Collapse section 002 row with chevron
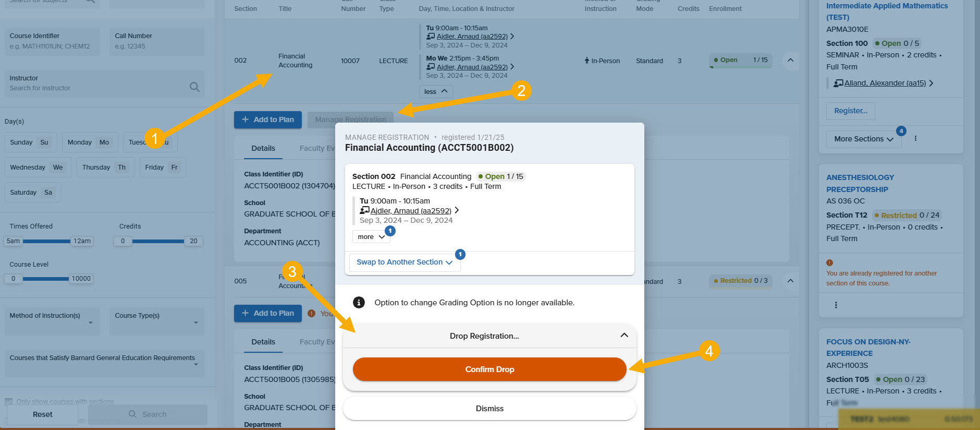Screen dimensions: 980x430 (x=790, y=61)
